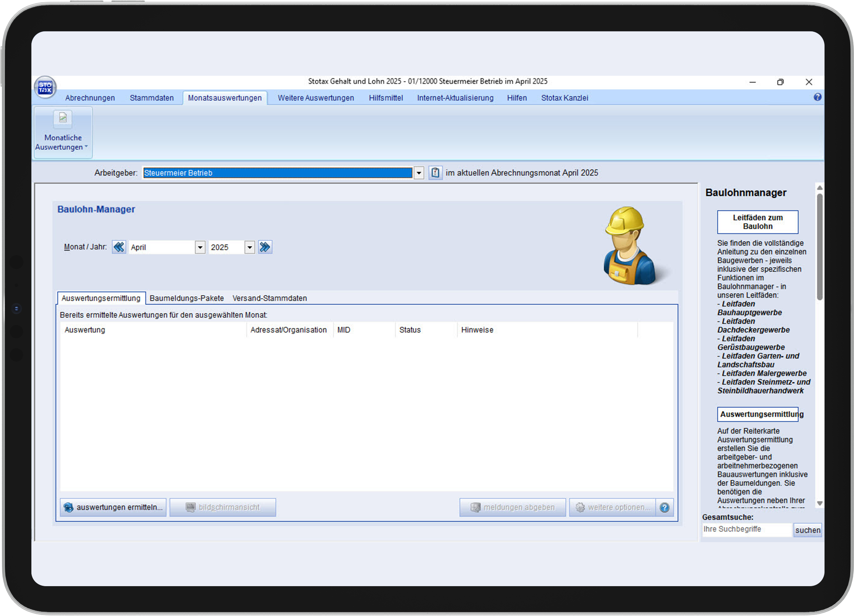Image resolution: width=854 pixels, height=616 pixels.
Task: Open the Abrechnungen ribbon tab
Action: pyautogui.click(x=90, y=98)
